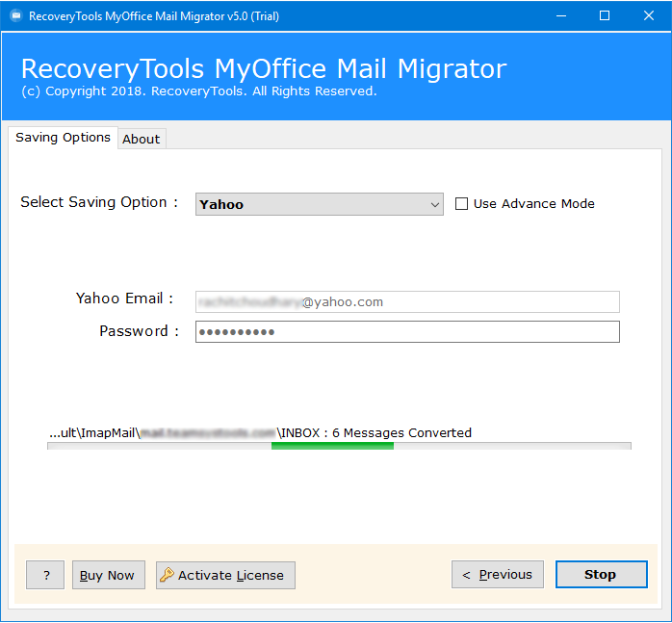Click the Select Saving Option label
The image size is (672, 623).
click(99, 202)
